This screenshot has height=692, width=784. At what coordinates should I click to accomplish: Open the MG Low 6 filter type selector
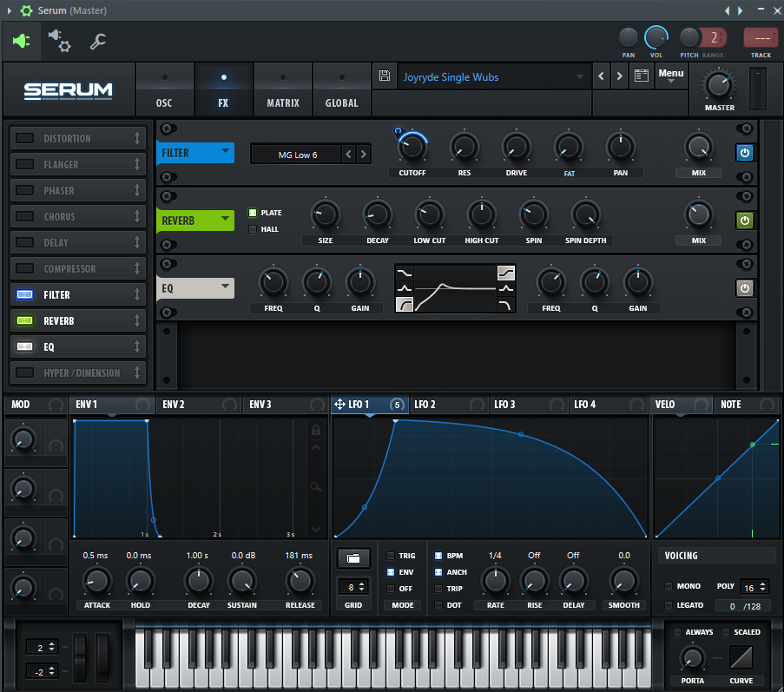click(x=298, y=155)
